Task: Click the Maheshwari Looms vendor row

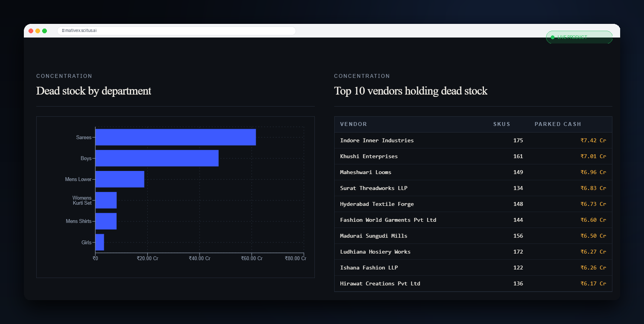Action: click(x=473, y=172)
